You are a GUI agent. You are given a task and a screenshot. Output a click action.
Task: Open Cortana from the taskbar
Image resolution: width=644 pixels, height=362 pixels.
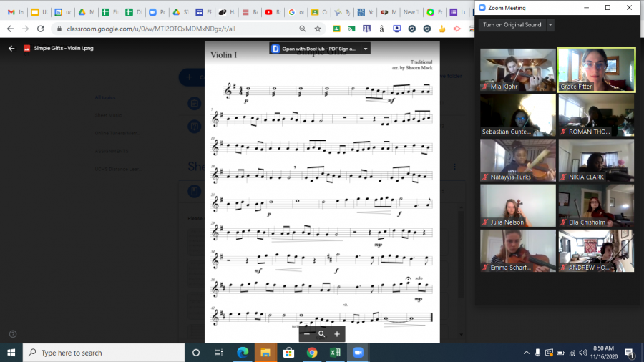196,353
